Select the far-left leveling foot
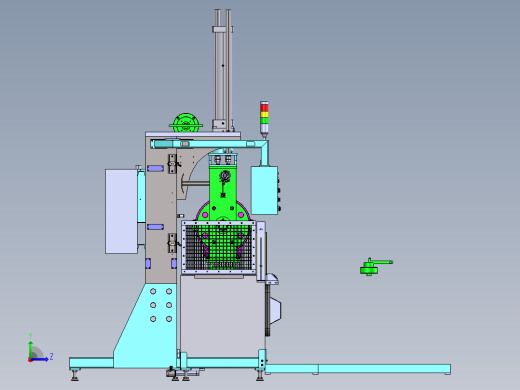 coord(75,374)
